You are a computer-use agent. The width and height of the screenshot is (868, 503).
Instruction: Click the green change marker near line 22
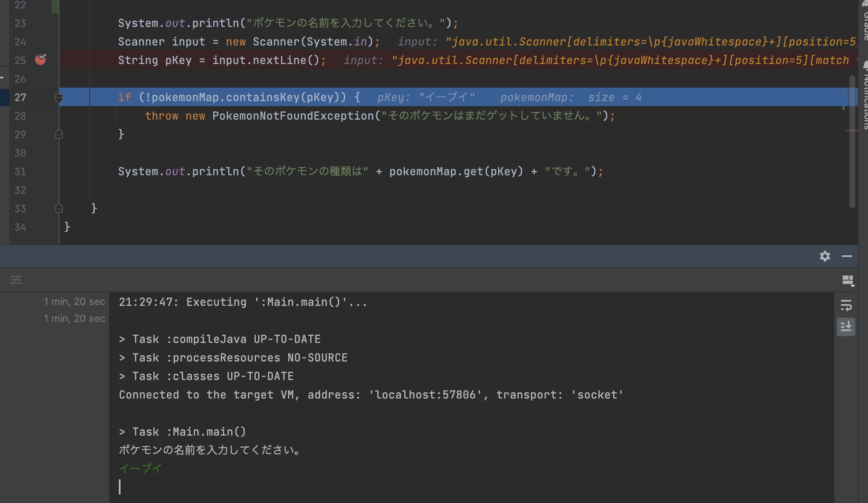[55, 6]
